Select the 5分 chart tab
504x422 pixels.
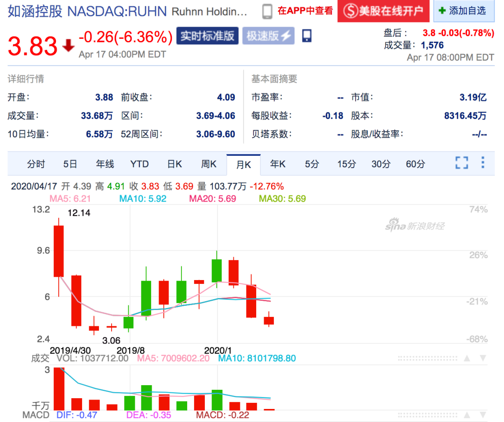[x=312, y=164]
